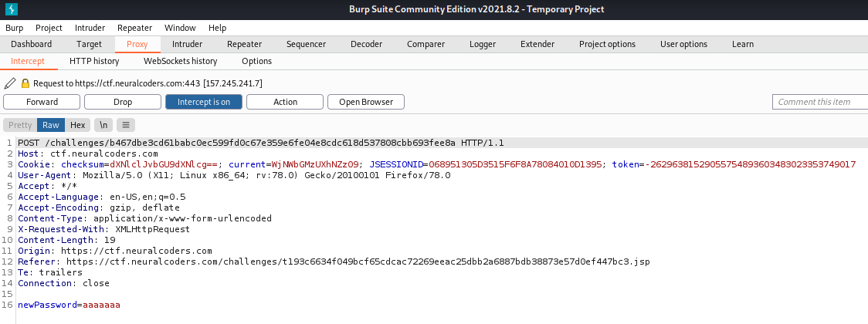Viewport: 868px width, 324px height.
Task: Forward the intercepted request
Action: [x=42, y=102]
